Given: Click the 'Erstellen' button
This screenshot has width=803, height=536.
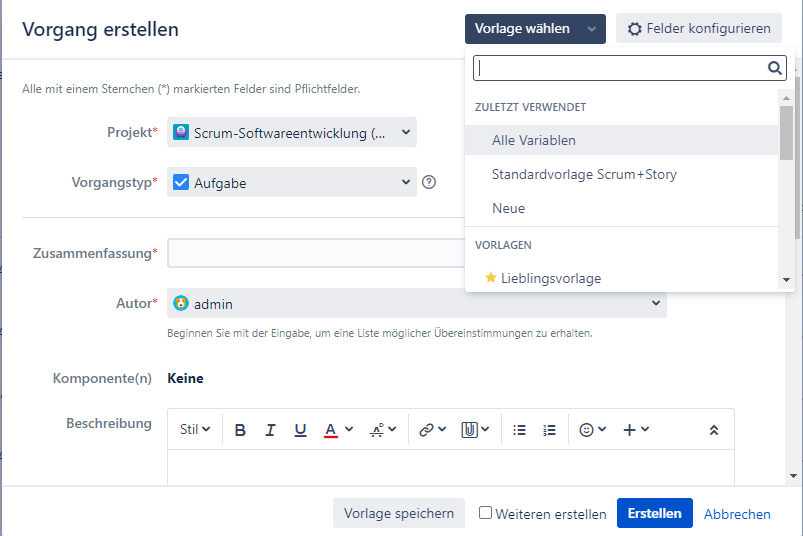Looking at the screenshot, I should pyautogui.click(x=654, y=513).
